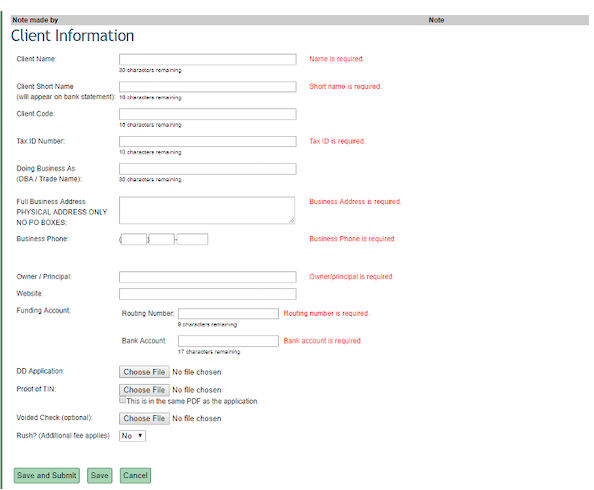
Task: Select the Tax ID Number field
Action: (x=208, y=141)
